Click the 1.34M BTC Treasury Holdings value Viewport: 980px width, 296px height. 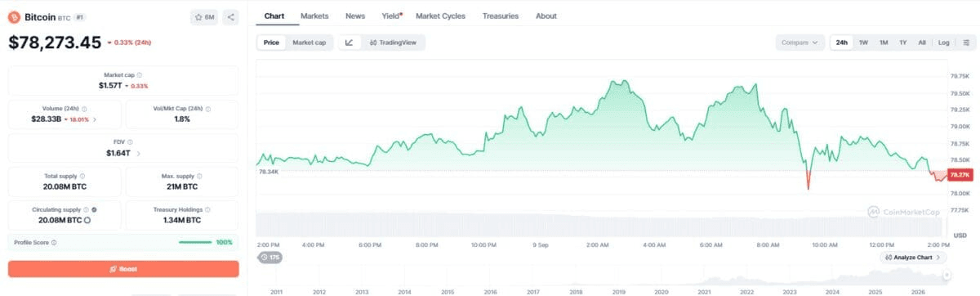click(182, 220)
